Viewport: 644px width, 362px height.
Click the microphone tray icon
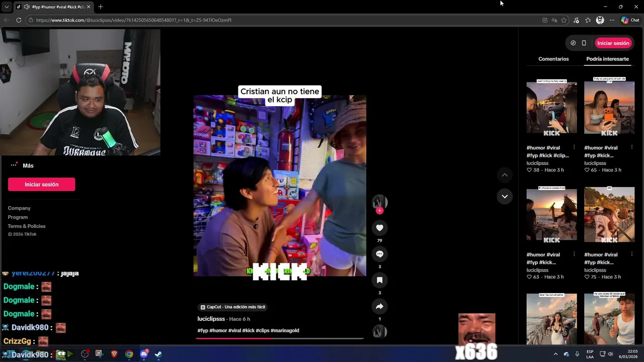(577, 354)
